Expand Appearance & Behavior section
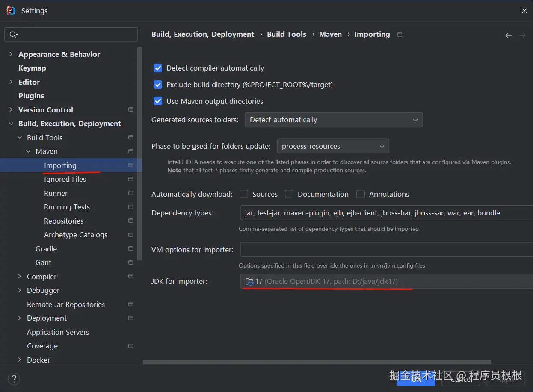Viewport: 533px width, 392px height. [11, 54]
